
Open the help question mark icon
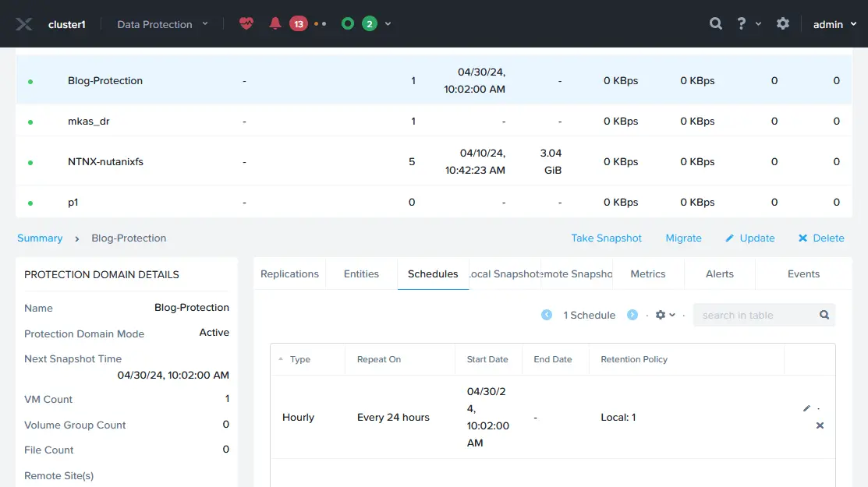[x=741, y=23]
